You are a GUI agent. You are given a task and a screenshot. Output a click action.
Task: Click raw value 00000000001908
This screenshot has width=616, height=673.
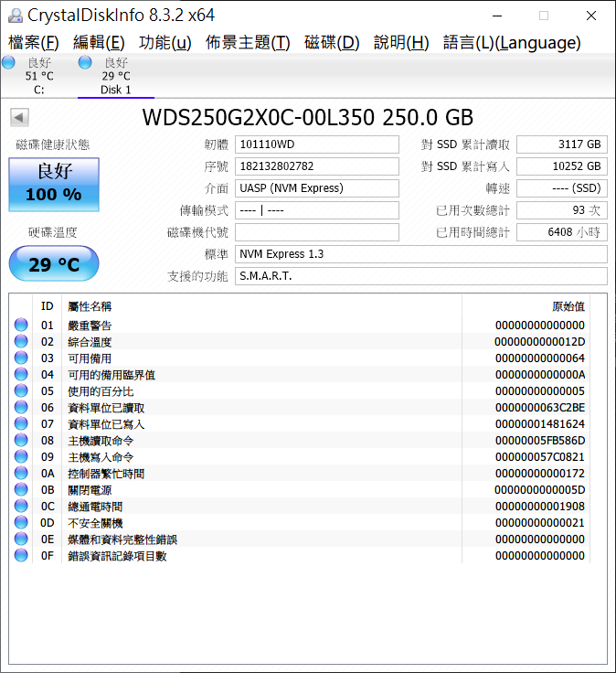pyautogui.click(x=539, y=507)
